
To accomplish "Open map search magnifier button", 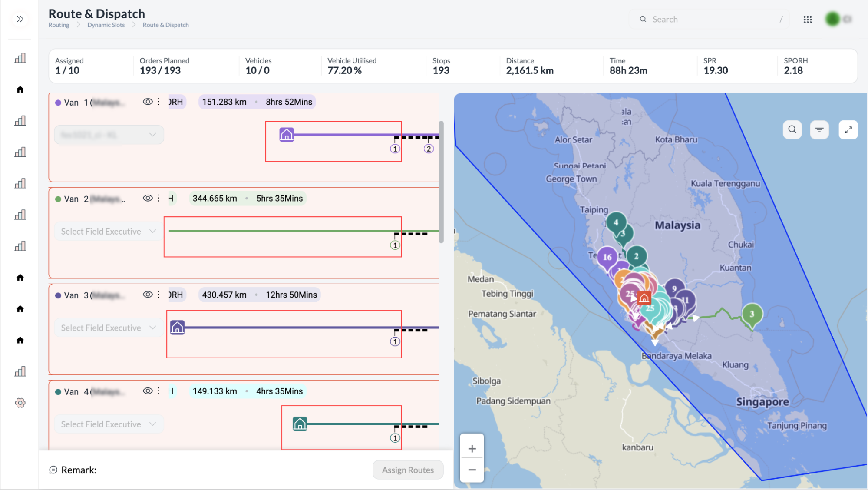I will coord(792,129).
